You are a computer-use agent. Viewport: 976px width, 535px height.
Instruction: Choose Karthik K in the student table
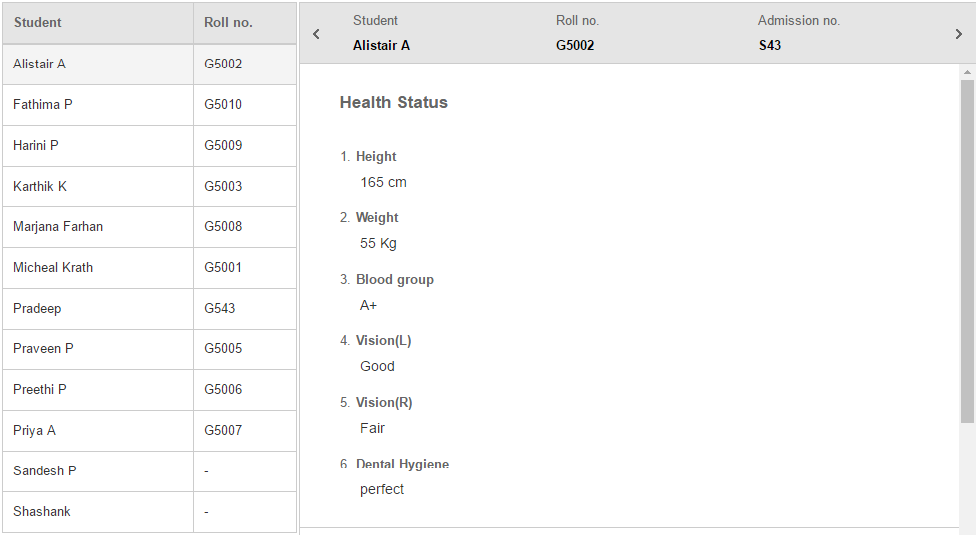[x=40, y=187]
